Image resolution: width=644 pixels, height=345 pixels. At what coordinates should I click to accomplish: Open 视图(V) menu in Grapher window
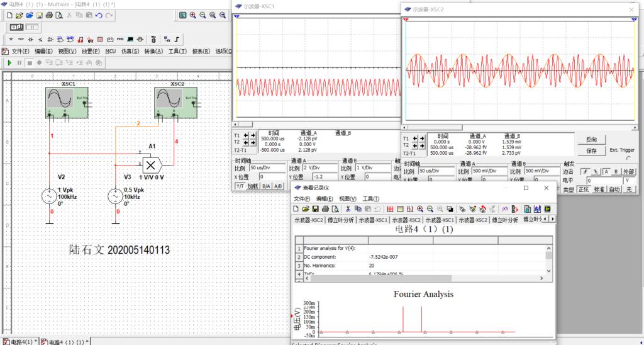pyautogui.click(x=348, y=198)
